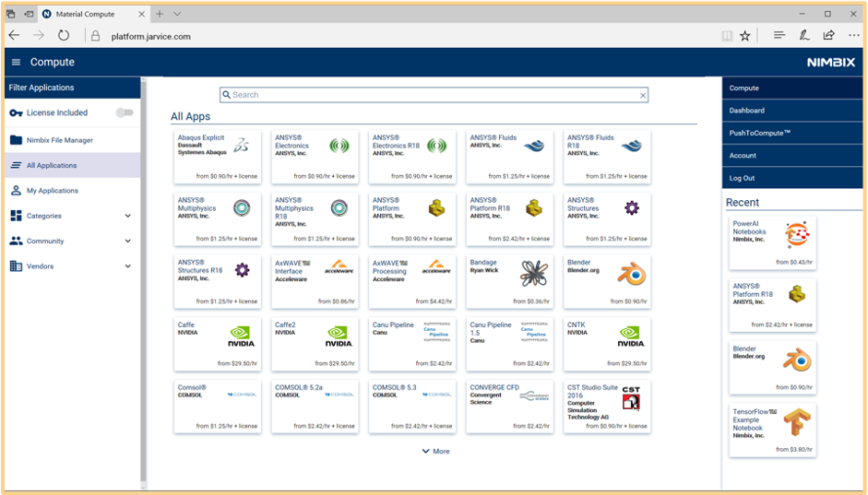868x495 pixels.
Task: Click the CNTK NVIDIA logo
Action: [631, 336]
